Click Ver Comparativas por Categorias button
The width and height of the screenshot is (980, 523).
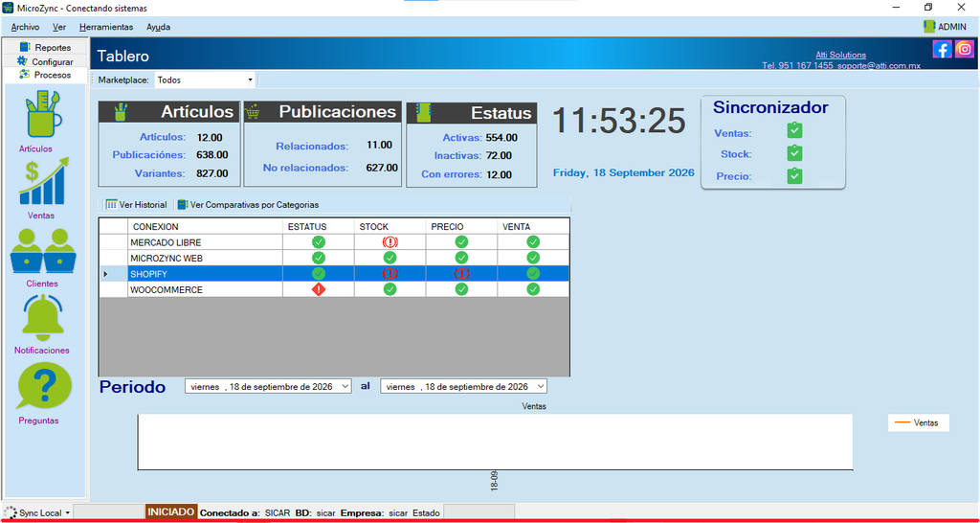tap(248, 205)
